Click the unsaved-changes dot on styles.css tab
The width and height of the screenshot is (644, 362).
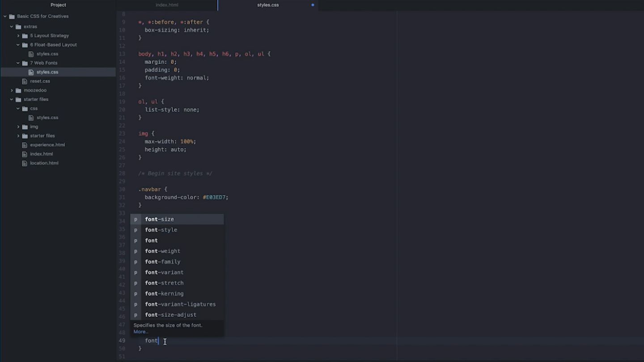313,5
